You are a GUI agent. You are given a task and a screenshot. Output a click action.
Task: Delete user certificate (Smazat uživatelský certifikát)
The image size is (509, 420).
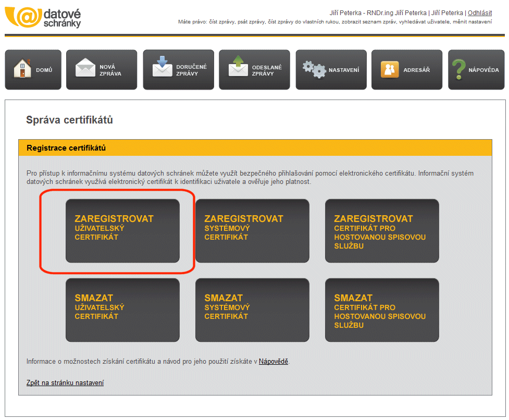coord(122,310)
